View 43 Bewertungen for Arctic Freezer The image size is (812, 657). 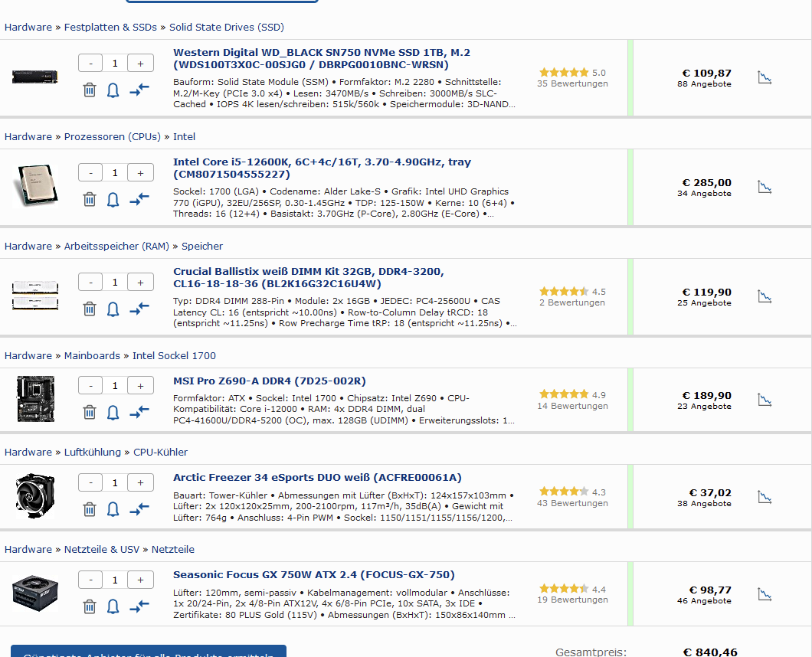(572, 503)
